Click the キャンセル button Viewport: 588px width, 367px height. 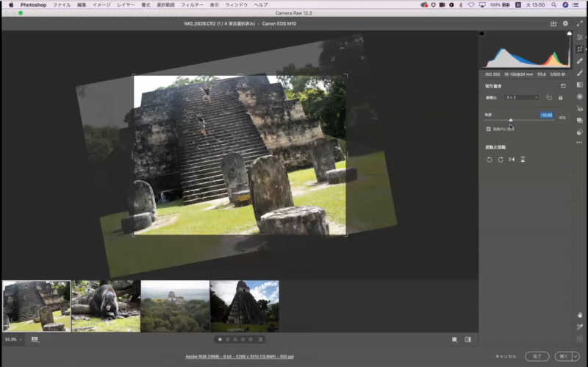[506, 356]
